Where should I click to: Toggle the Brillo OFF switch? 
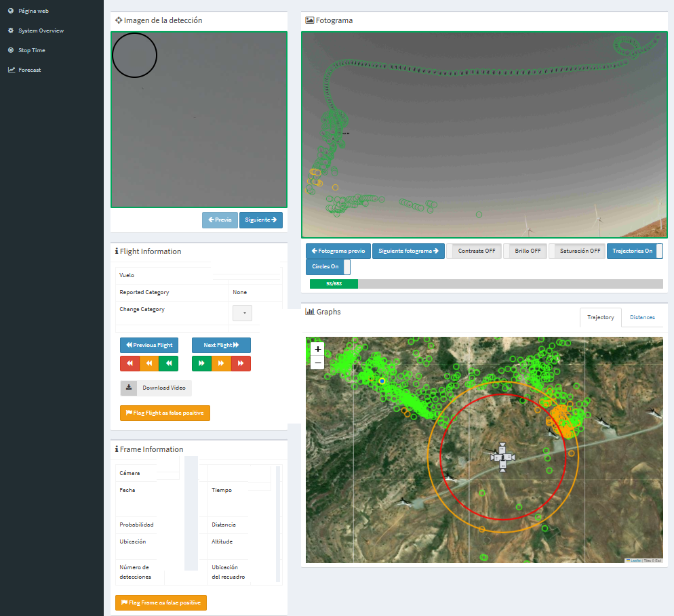click(526, 251)
